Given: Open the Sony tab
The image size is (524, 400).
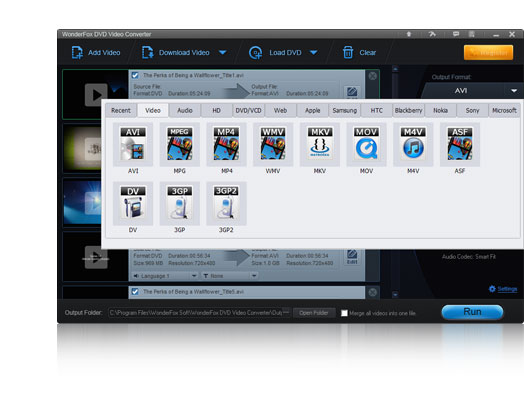Looking at the screenshot, I should [x=473, y=111].
